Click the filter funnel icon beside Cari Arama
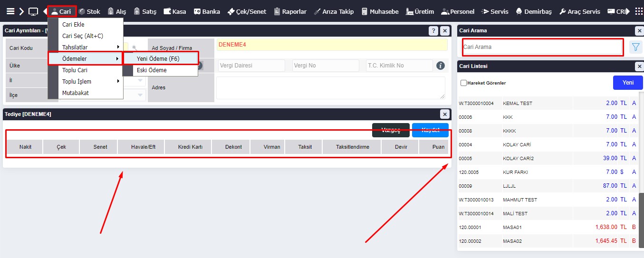Image resolution: width=644 pixels, height=258 pixels. click(x=635, y=47)
